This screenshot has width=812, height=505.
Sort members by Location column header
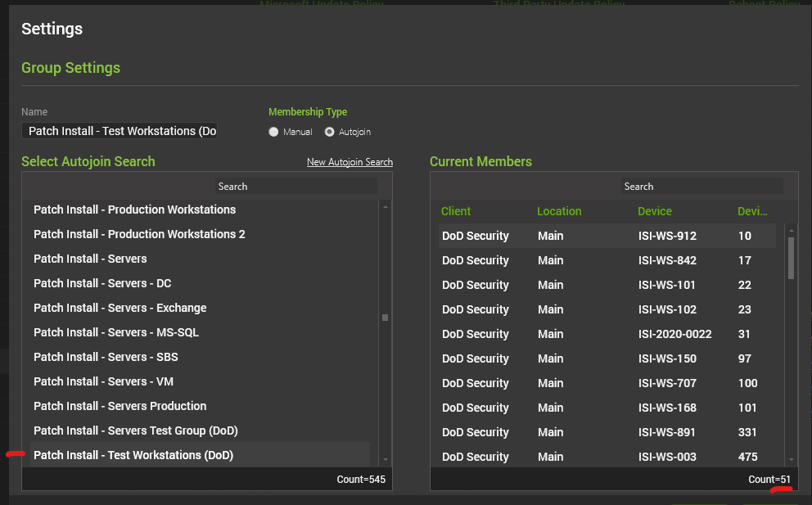[559, 211]
